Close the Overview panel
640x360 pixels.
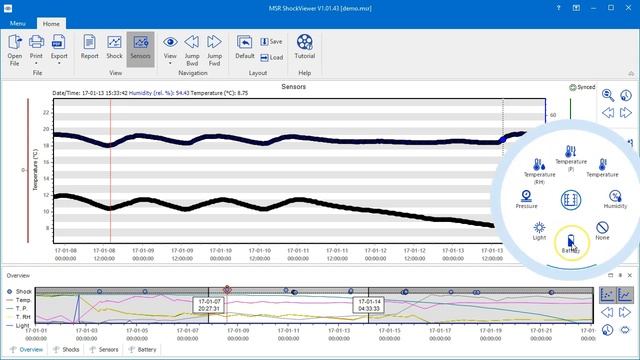pos(630,276)
